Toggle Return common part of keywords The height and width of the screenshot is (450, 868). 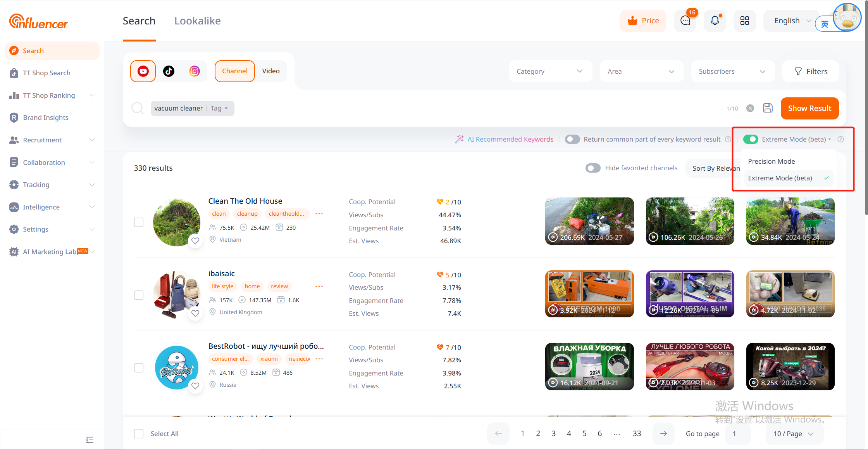click(572, 139)
